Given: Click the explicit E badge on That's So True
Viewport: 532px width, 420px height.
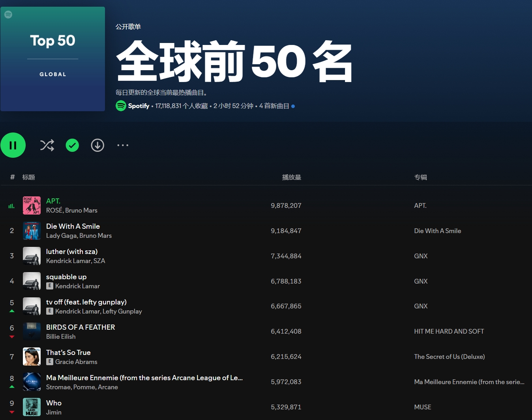Looking at the screenshot, I should [50, 362].
